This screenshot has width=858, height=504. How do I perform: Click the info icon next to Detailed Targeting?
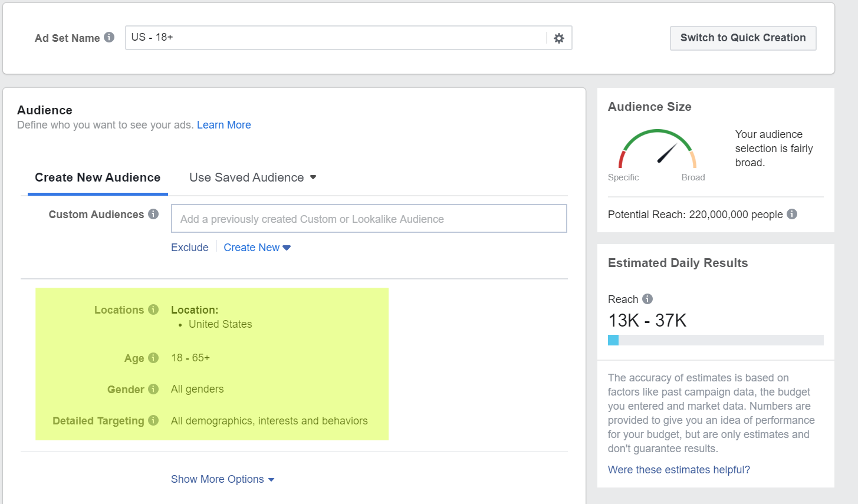(x=153, y=420)
